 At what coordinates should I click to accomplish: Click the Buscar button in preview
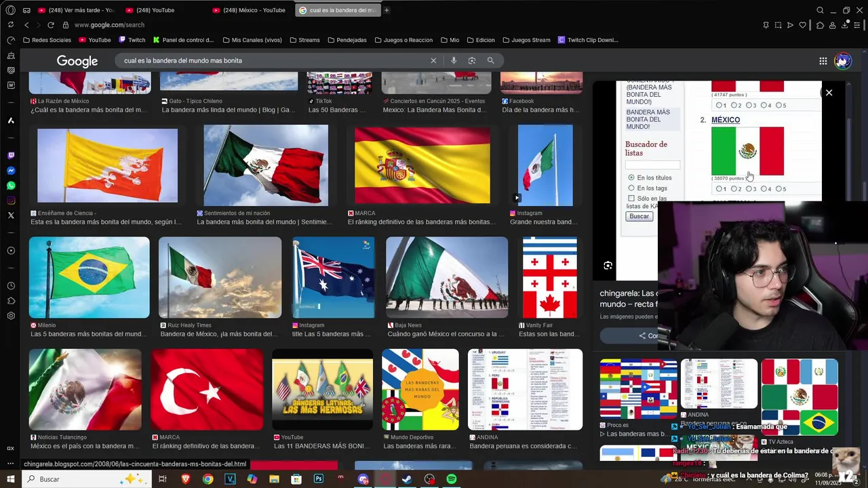[x=639, y=216]
